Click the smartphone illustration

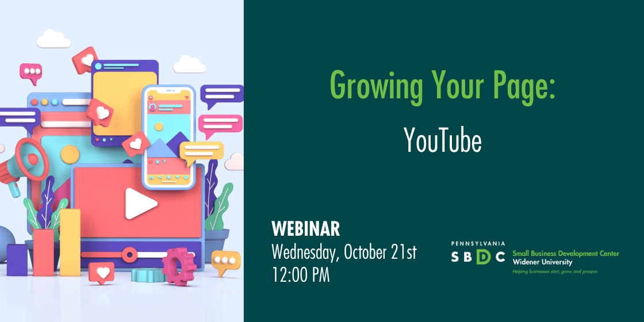click(x=169, y=137)
